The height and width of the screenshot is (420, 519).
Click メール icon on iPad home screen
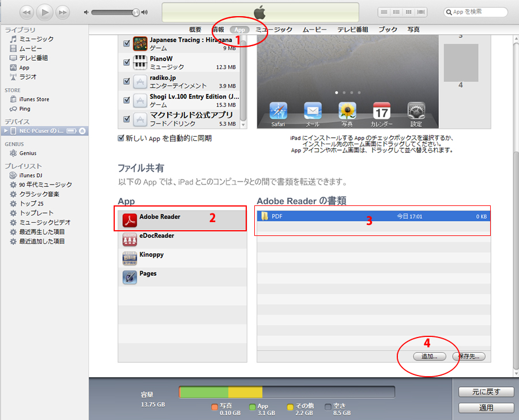click(x=313, y=111)
